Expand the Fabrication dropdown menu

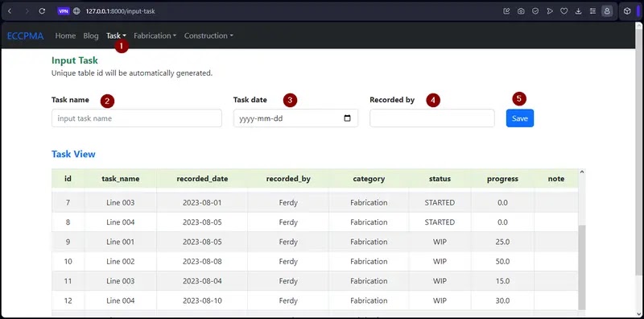pos(155,35)
